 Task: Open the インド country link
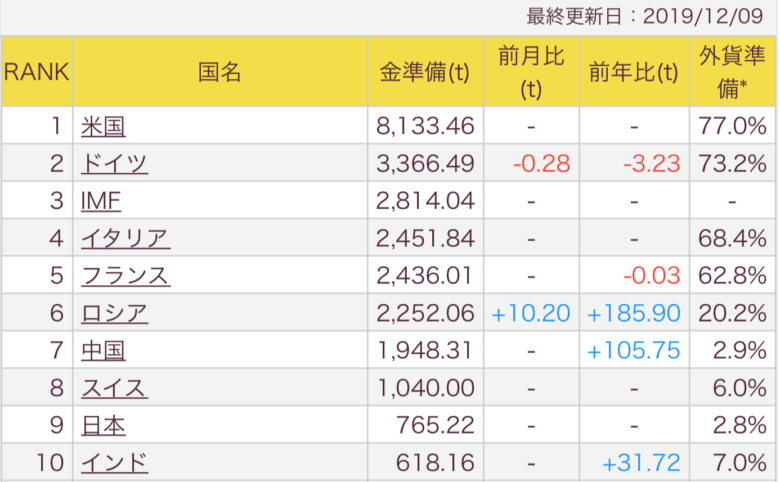(114, 463)
